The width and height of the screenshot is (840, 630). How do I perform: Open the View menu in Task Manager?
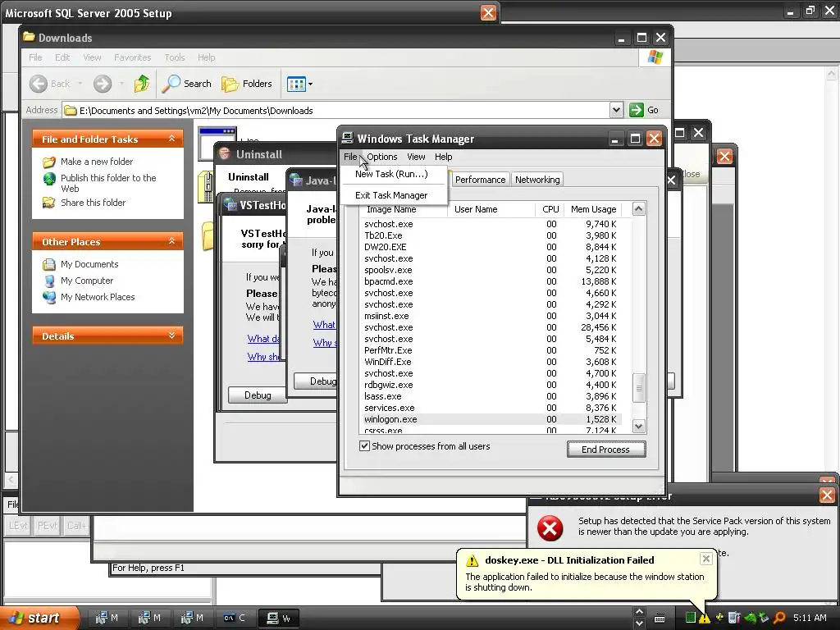416,157
